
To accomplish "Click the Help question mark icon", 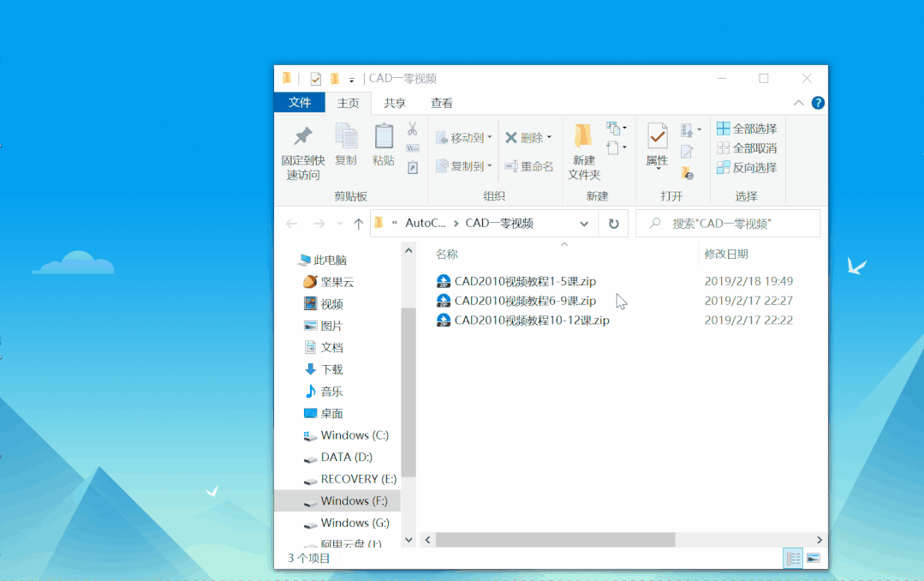I will point(818,103).
